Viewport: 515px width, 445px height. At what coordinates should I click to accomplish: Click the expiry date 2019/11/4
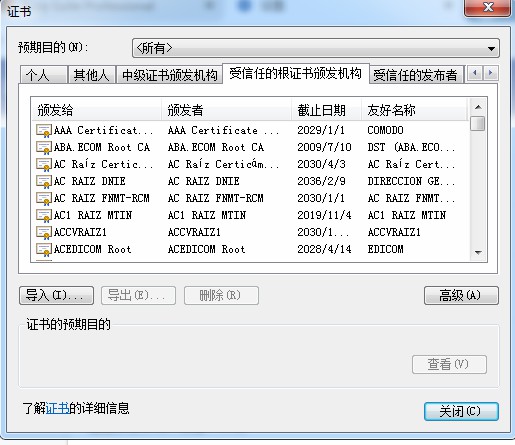coord(324,215)
